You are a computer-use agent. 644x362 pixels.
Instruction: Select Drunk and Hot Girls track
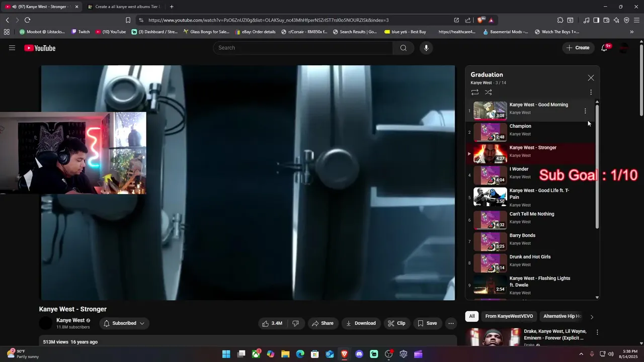pos(530,263)
